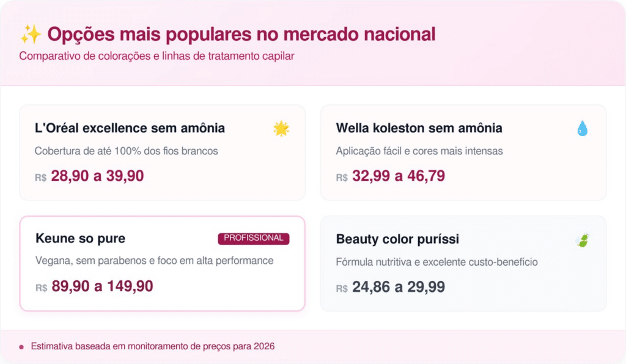The image size is (626, 364).
Task: Click the L'Oréal description about fios brancos
Action: 126,151
